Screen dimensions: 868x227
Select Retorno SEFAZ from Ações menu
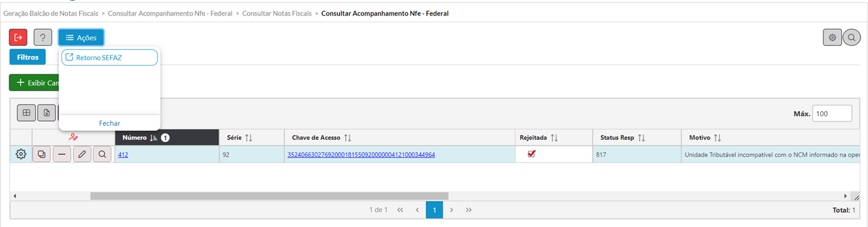[110, 57]
